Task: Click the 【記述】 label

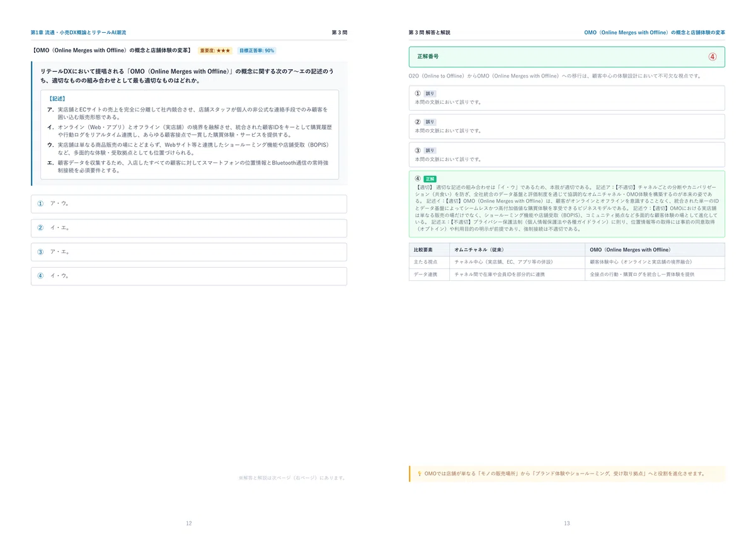Action: [57, 99]
